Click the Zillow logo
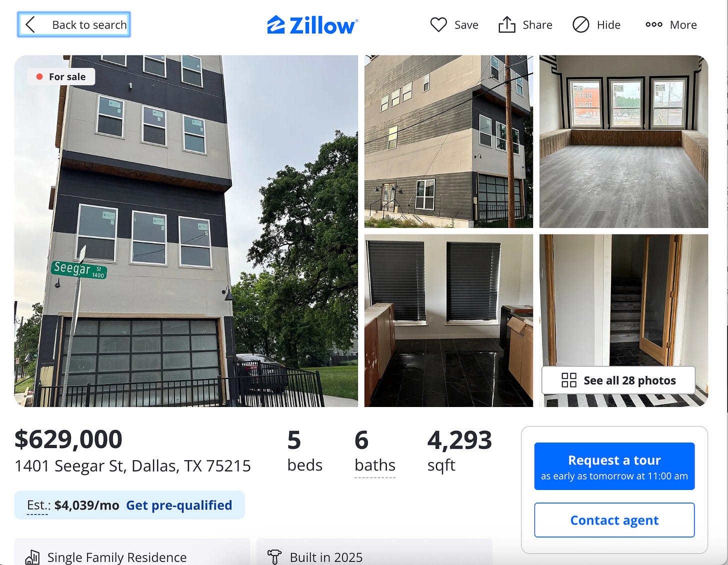Viewport: 728px width, 565px height. tap(312, 25)
